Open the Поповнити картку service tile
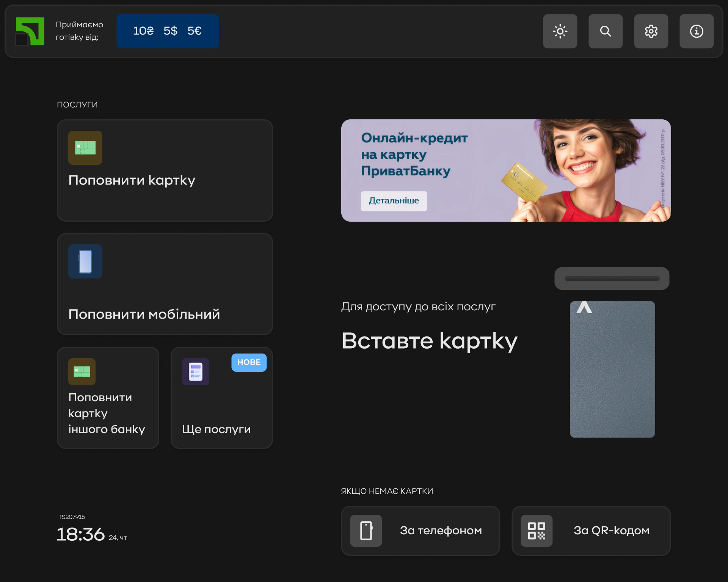 pos(165,171)
